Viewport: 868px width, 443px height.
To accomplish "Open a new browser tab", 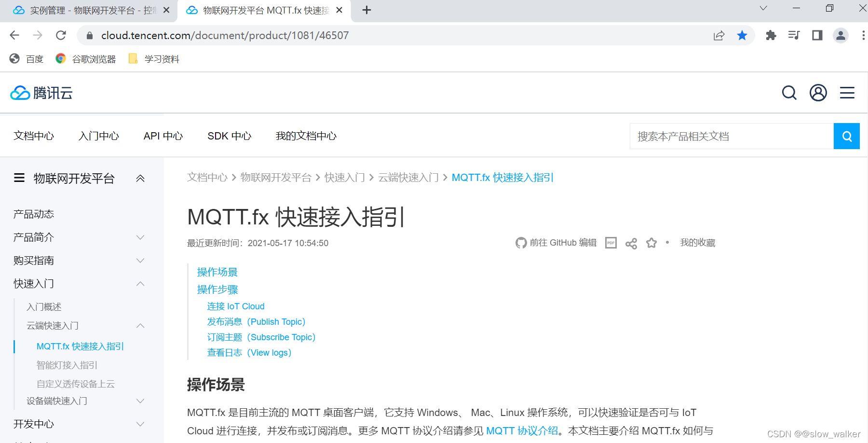I will coord(366,10).
